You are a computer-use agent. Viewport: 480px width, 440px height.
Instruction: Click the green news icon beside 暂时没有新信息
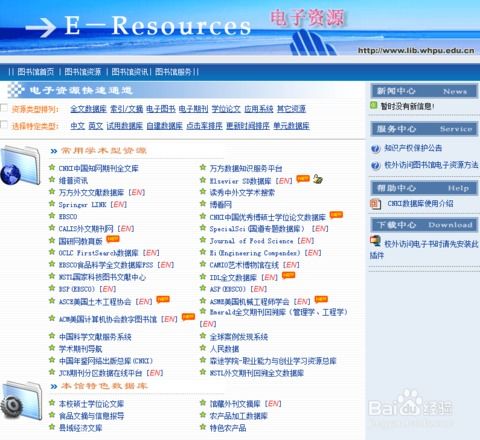point(374,105)
